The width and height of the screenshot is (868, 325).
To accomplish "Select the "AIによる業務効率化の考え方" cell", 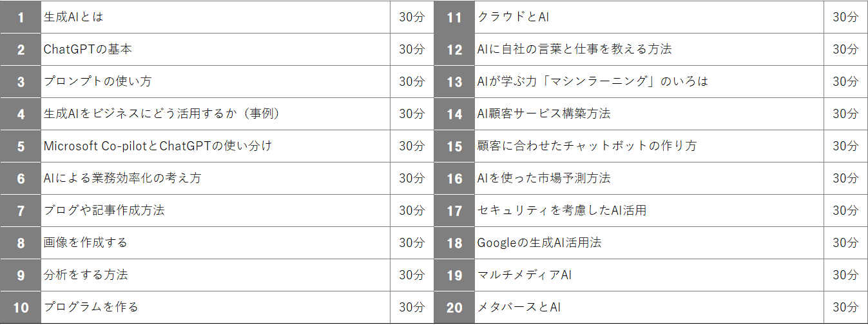I will tap(122, 179).
